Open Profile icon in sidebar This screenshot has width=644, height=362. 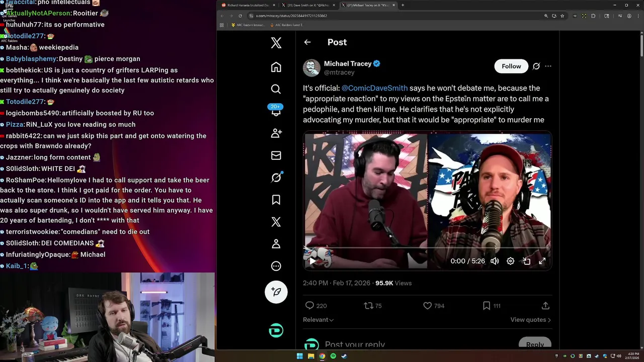[276, 244]
